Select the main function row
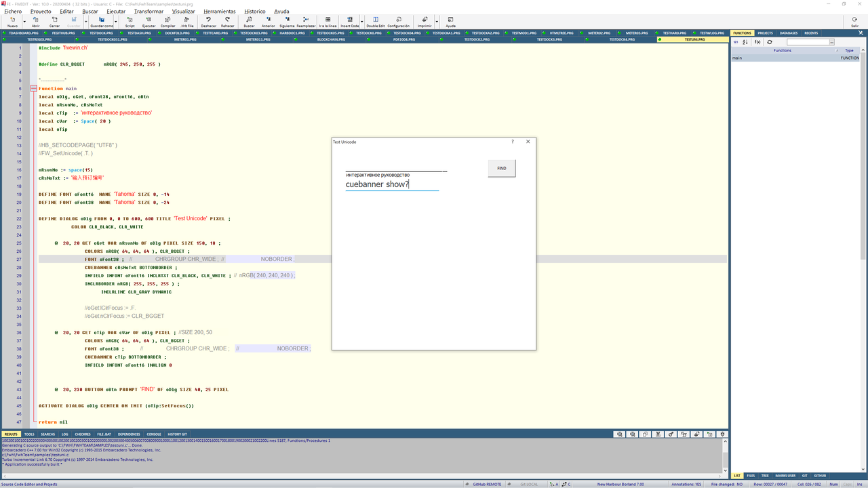Viewport: 868px width, 488px height. [795, 58]
